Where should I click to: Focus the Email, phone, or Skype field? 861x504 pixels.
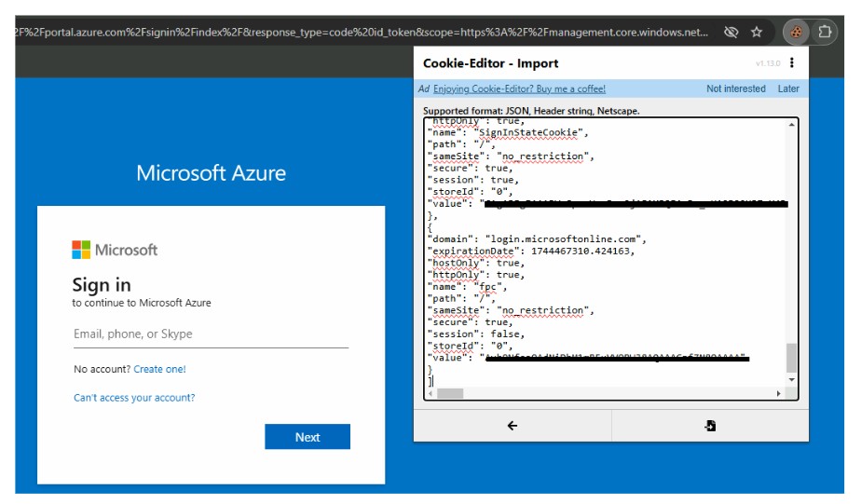pos(211,334)
